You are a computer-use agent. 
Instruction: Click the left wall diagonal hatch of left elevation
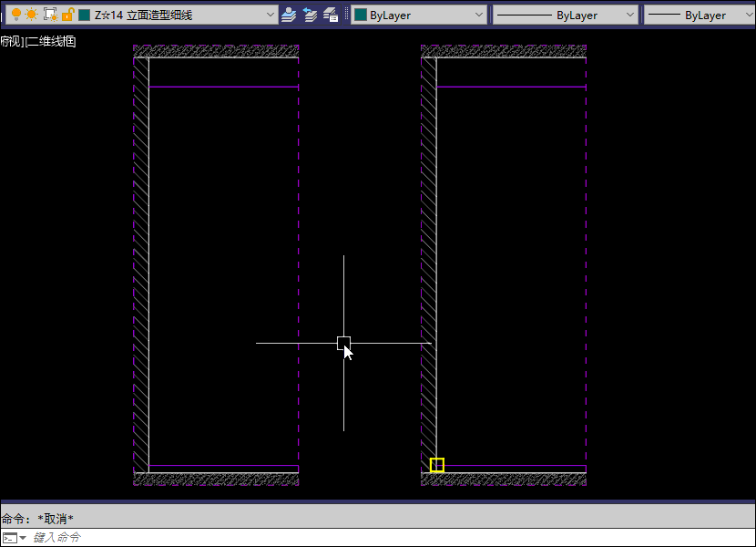[141, 264]
